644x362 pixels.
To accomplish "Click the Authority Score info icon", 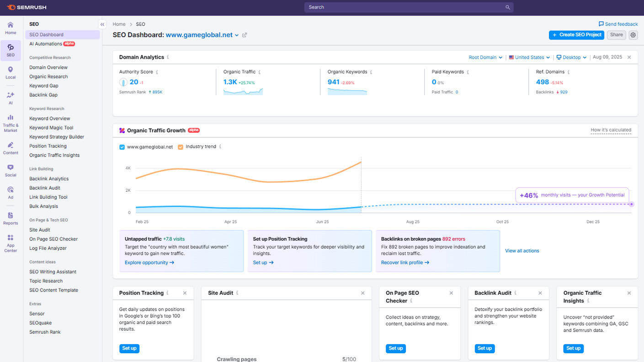I will 157,72.
